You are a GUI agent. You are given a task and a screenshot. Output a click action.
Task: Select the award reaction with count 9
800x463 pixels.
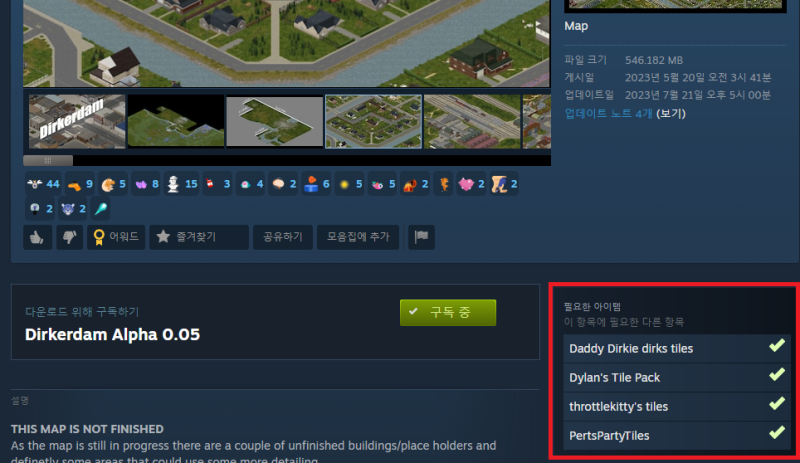[x=79, y=184]
